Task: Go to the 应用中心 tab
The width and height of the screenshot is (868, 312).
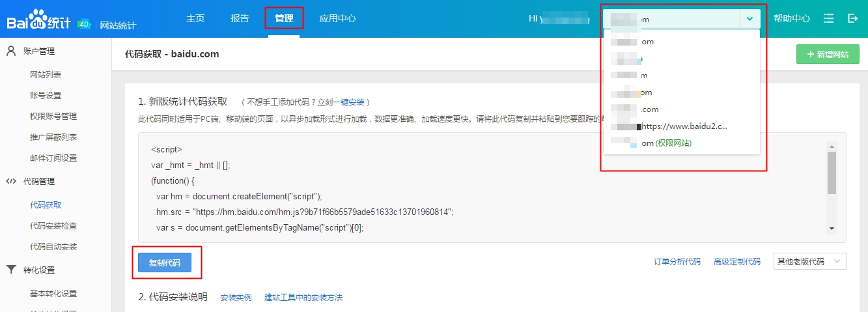Action: (x=337, y=18)
